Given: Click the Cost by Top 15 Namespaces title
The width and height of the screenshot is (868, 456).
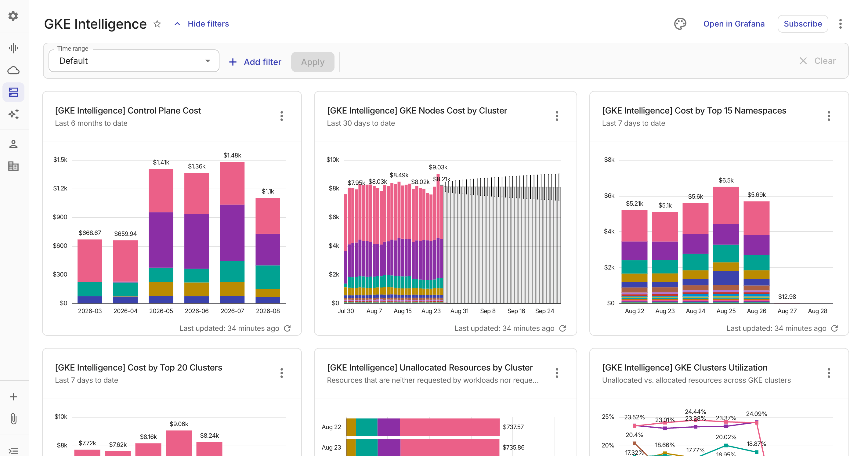Looking at the screenshot, I should [x=694, y=110].
